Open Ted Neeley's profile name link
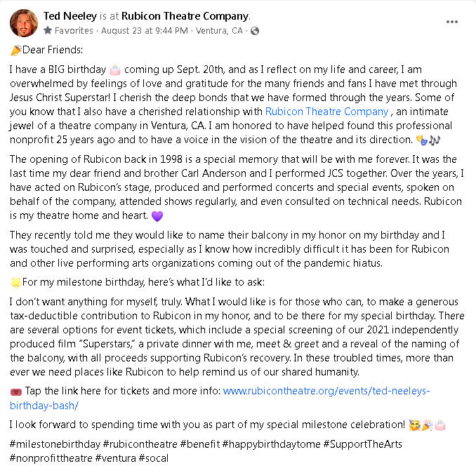The image size is (476, 473). [x=70, y=15]
